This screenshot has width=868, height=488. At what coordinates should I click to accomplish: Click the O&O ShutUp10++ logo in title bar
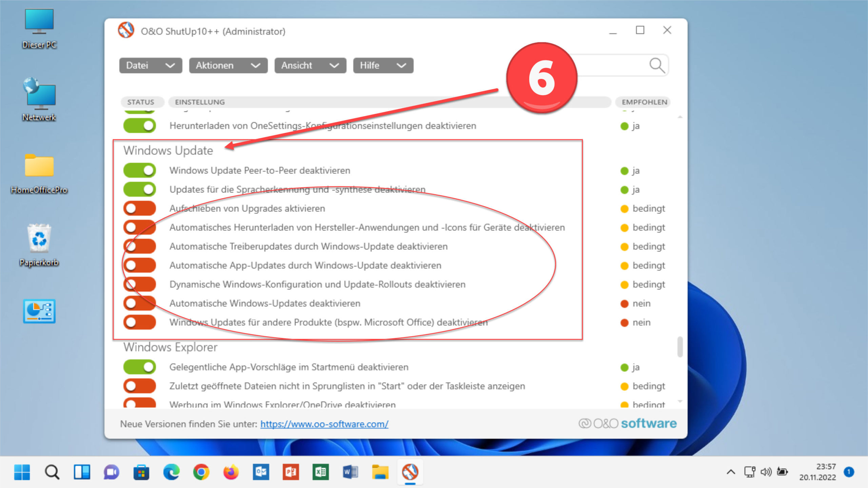(x=126, y=30)
